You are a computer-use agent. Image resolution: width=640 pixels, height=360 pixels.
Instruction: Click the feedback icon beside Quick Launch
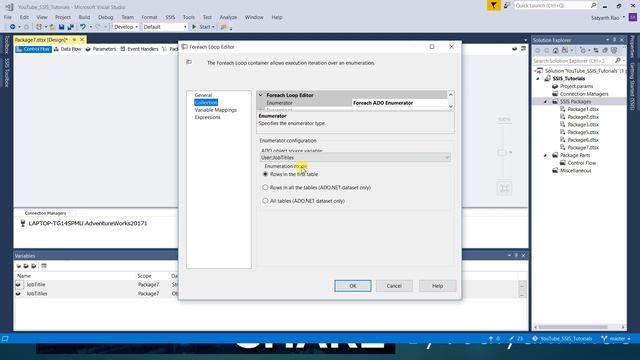point(507,5)
